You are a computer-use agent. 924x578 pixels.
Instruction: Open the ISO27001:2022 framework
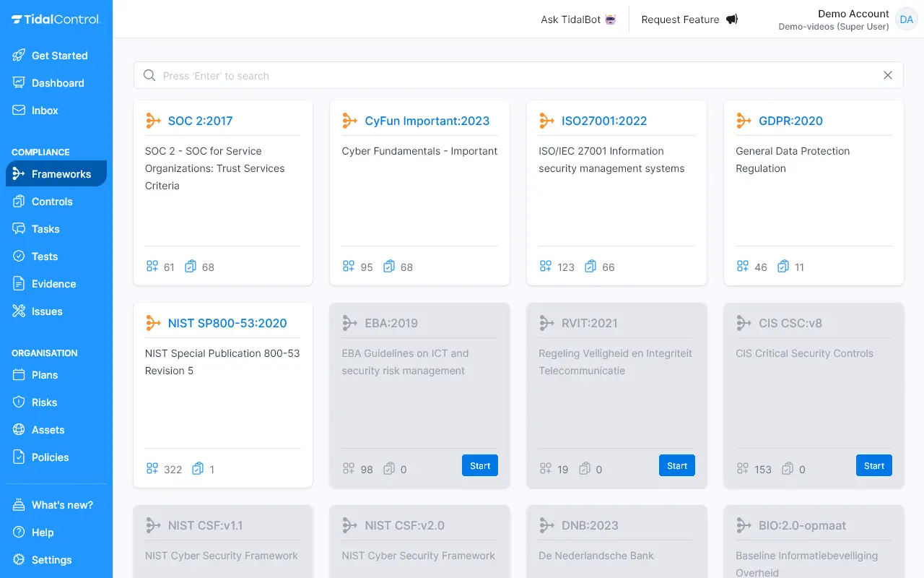(604, 121)
